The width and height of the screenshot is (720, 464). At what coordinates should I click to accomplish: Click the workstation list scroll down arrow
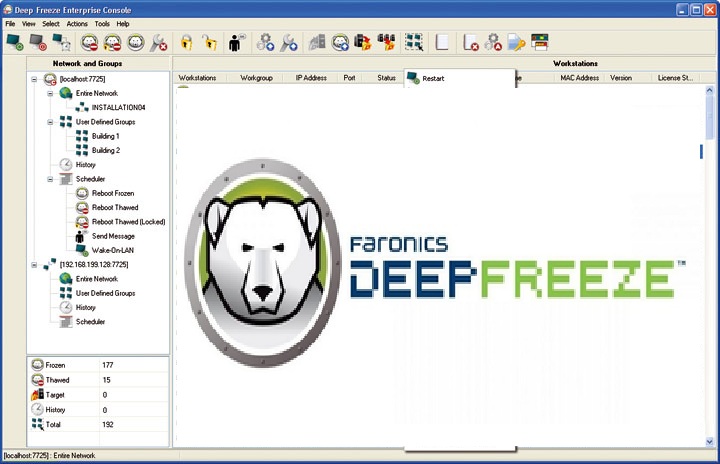point(710,441)
